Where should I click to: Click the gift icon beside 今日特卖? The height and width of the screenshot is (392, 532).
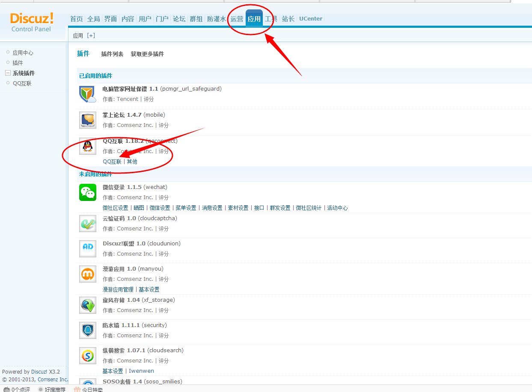(x=77, y=389)
